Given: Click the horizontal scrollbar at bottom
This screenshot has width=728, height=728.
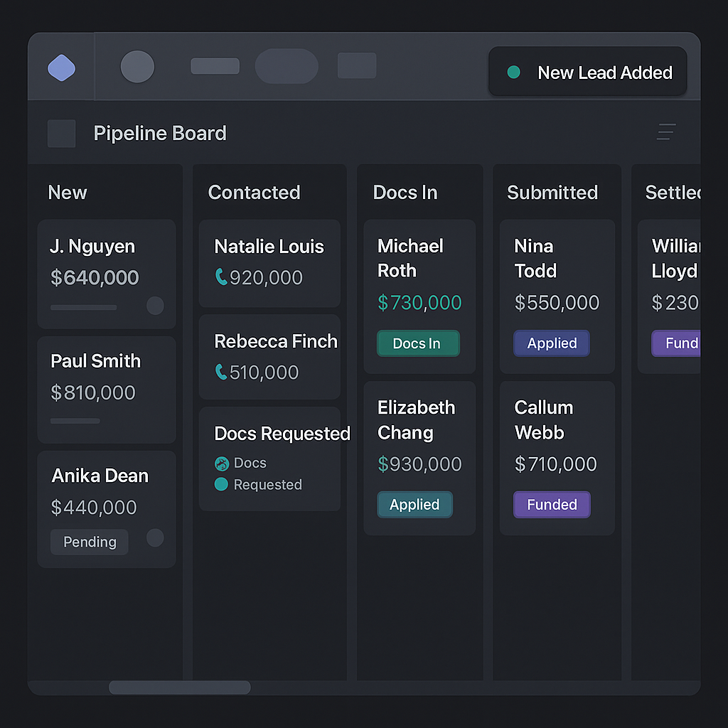Looking at the screenshot, I should [x=179, y=687].
